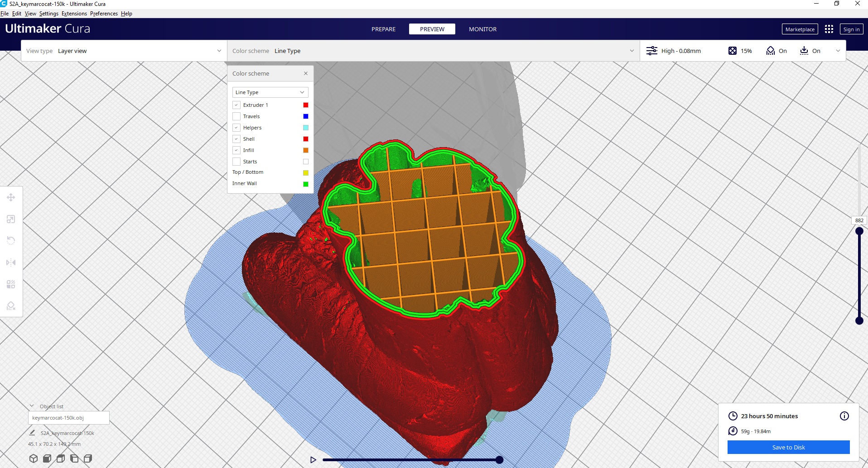The image size is (868, 468).
Task: Click the pencil icon to rename job
Action: [32, 433]
